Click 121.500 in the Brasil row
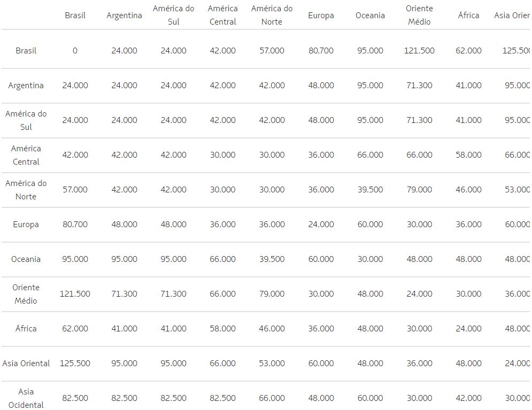The width and height of the screenshot is (532, 410). pyautogui.click(x=419, y=51)
